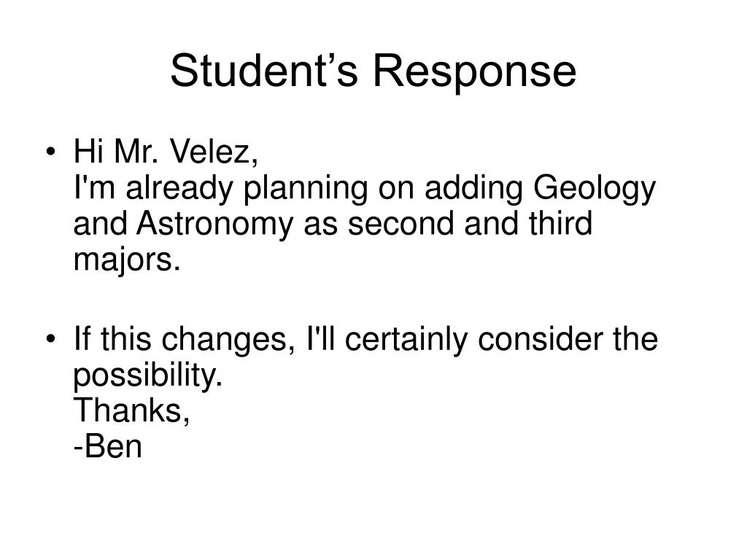Click the -Ben signature
The width and height of the screenshot is (747, 560).
click(108, 447)
